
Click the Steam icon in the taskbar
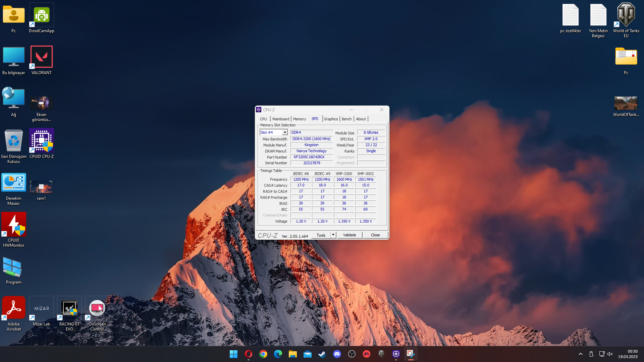pyautogui.click(x=322, y=354)
